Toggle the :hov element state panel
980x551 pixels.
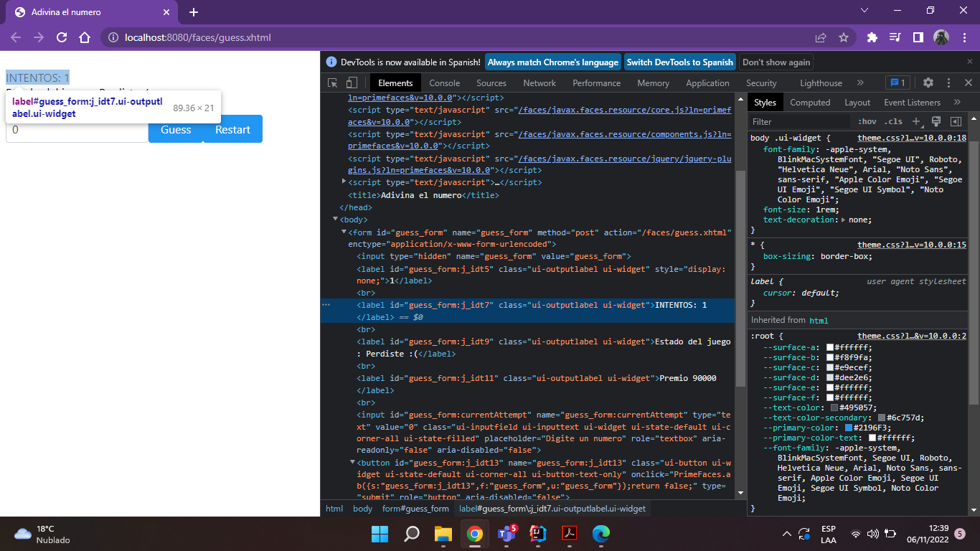tap(867, 122)
